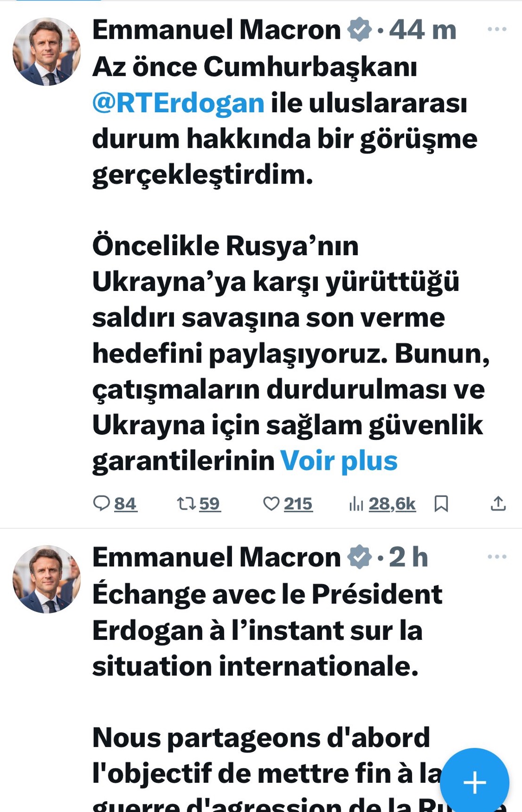Like the tweet with 215 likes
Image resolution: width=522 pixels, height=812 pixels.
[x=271, y=504]
